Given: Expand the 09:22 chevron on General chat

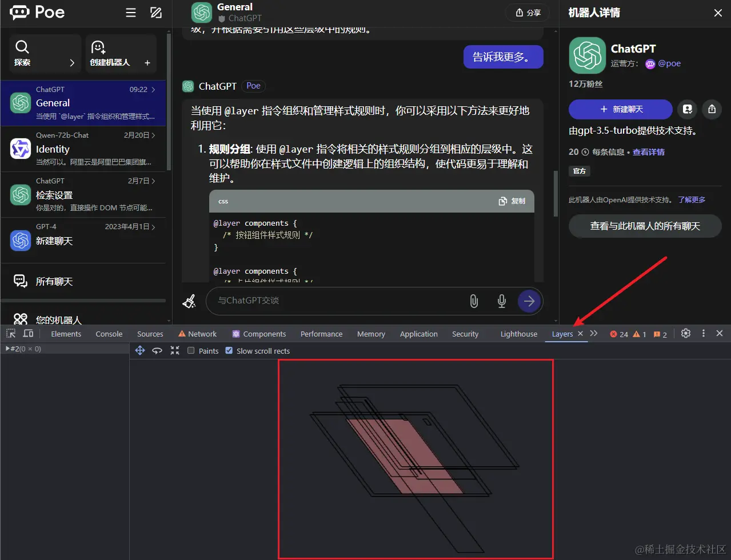Looking at the screenshot, I should point(153,90).
